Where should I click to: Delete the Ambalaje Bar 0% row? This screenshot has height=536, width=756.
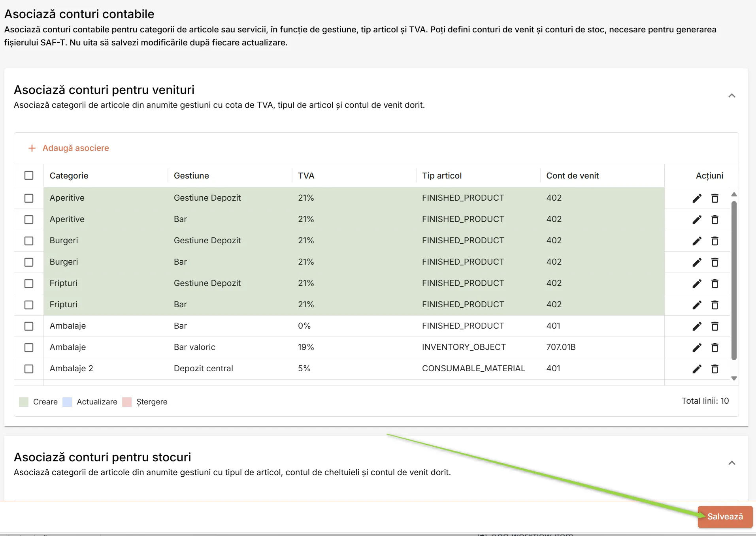point(715,326)
